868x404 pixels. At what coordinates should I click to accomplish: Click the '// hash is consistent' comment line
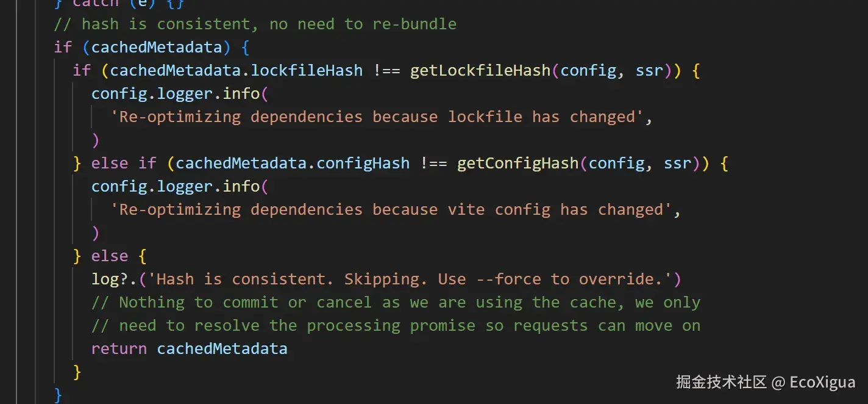click(x=255, y=24)
